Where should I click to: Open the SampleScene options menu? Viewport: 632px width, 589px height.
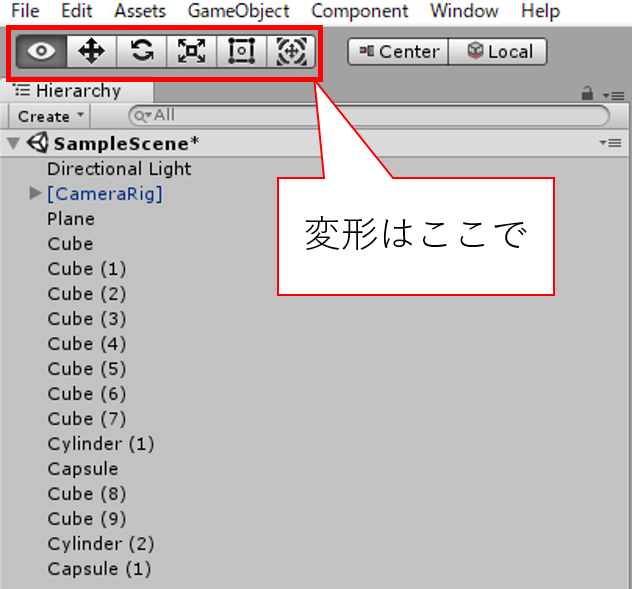(x=610, y=143)
